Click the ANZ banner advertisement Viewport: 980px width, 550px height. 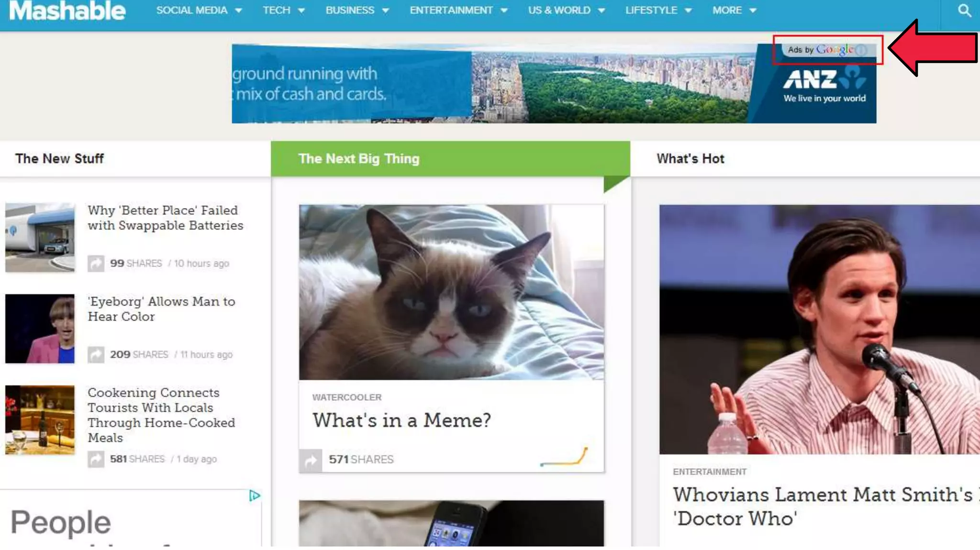click(x=554, y=84)
